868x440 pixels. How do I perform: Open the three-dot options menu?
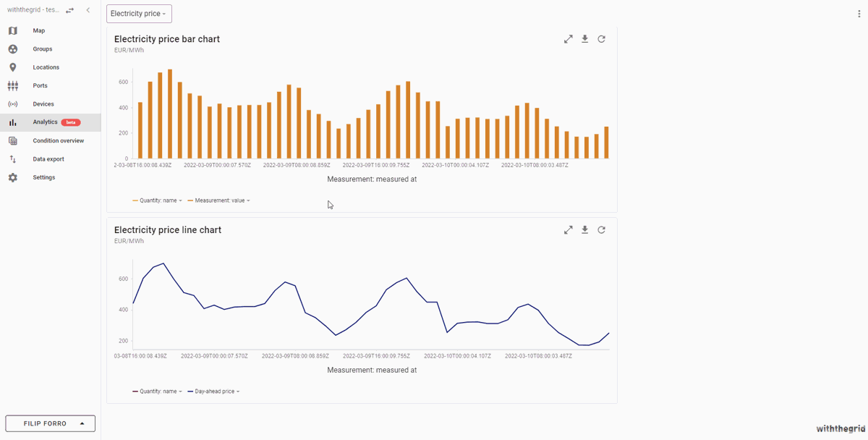coord(859,14)
